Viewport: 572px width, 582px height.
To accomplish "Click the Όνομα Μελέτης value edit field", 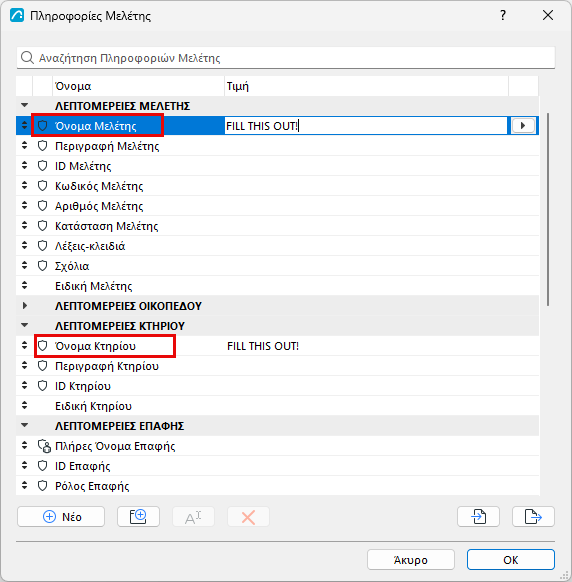I will 366,126.
